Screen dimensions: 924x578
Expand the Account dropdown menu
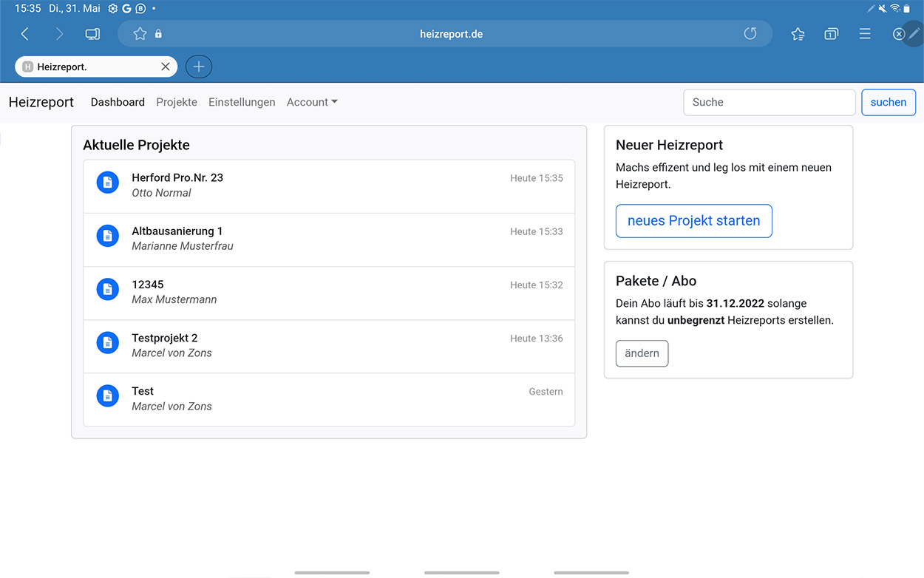312,102
